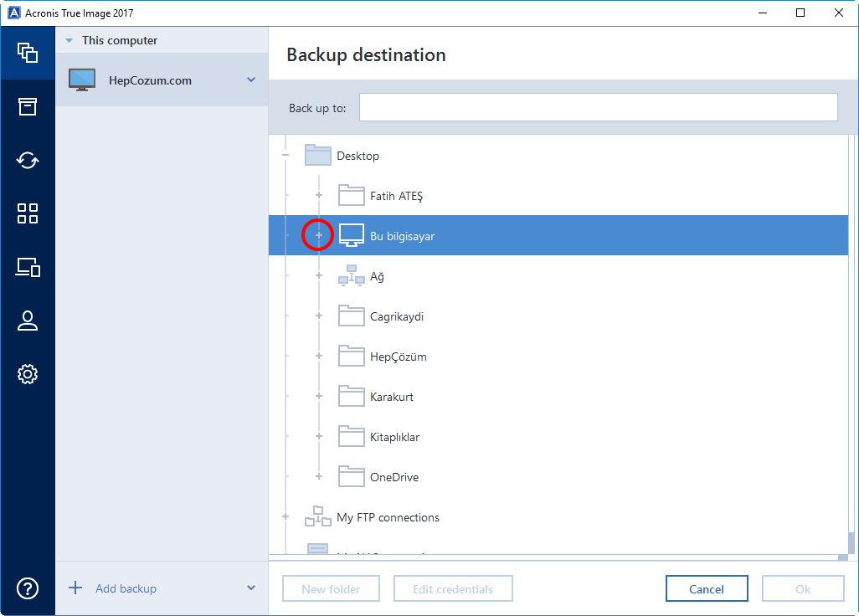Click the HepCozum.com computer icon
Image resolution: width=859 pixels, height=616 pixels.
coord(82,80)
